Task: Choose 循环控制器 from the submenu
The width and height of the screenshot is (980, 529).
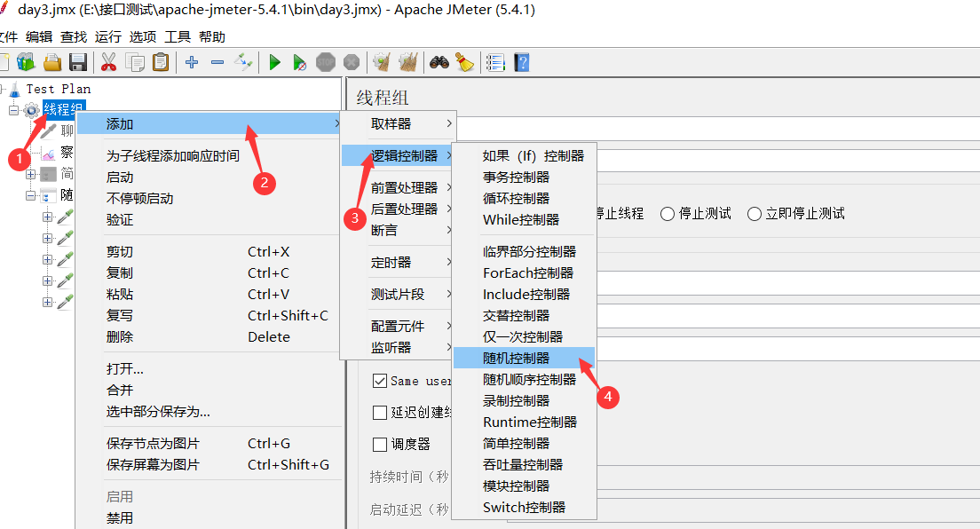Action: click(x=524, y=198)
